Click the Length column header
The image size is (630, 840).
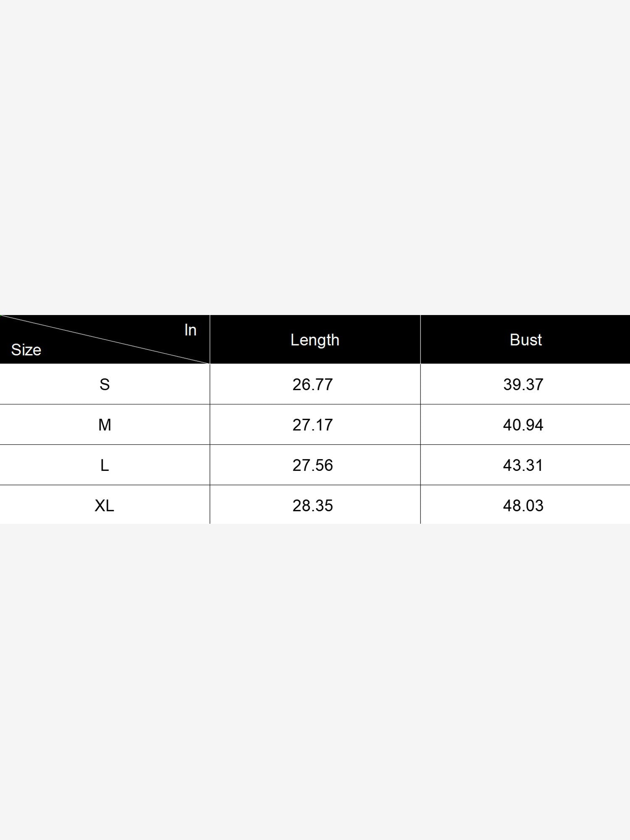(x=315, y=340)
